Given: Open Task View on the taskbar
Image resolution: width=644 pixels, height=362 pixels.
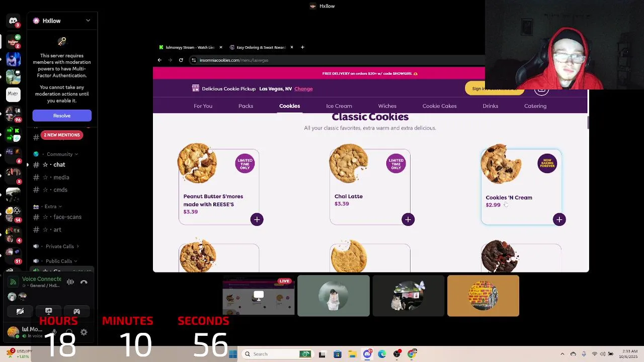Looking at the screenshot, I should tap(322, 354).
